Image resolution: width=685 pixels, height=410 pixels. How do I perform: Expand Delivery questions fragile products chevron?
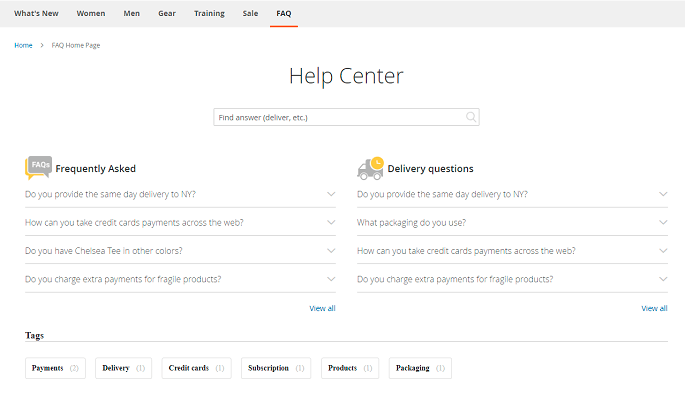coord(663,279)
